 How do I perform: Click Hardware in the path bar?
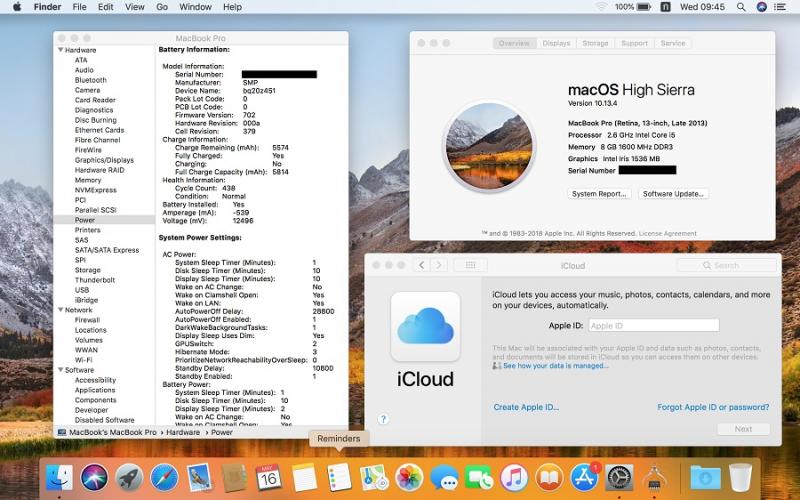183,432
